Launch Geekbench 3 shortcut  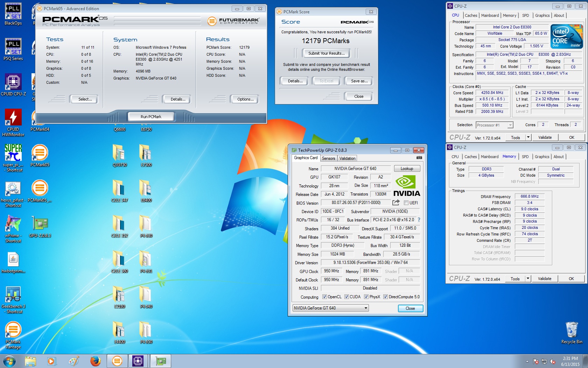pos(13,300)
